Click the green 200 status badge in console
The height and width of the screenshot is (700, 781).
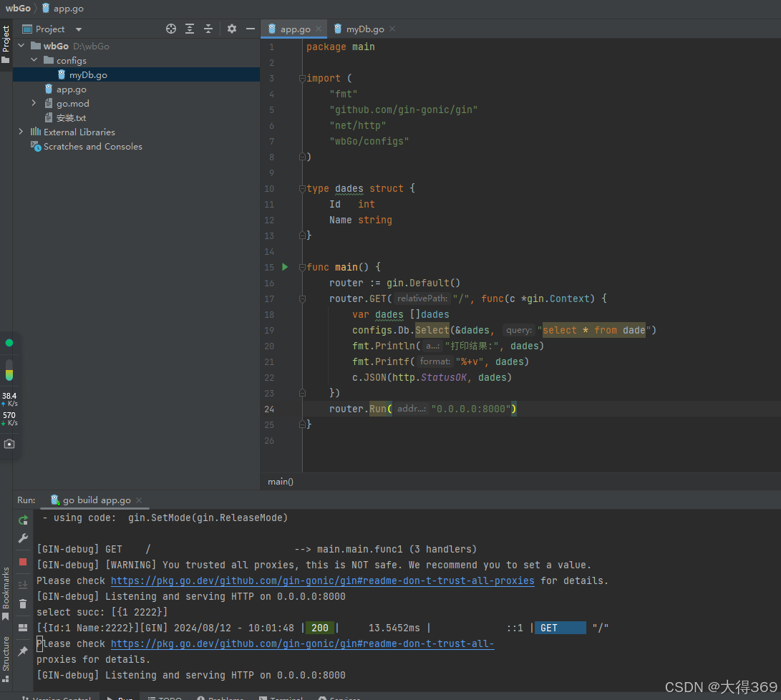320,628
